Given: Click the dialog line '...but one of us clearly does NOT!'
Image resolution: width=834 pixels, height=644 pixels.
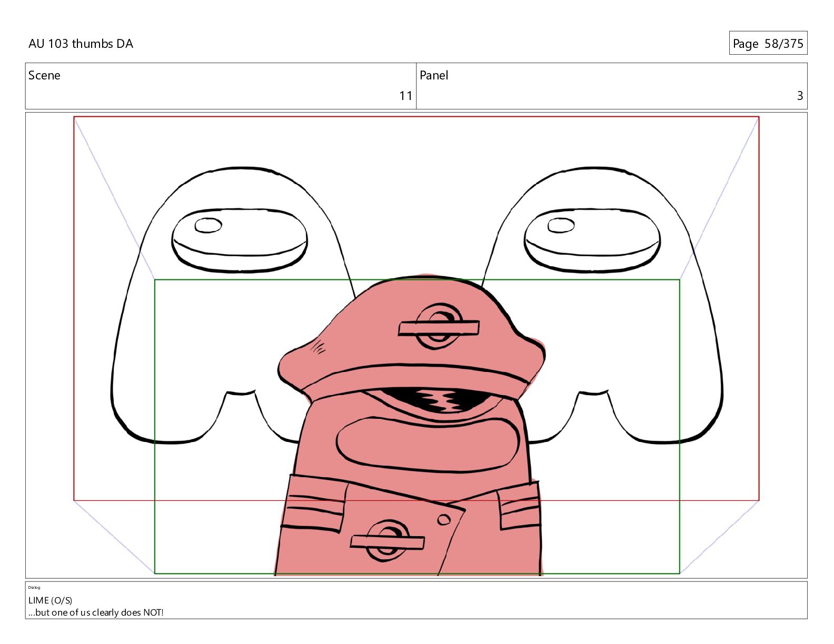Looking at the screenshot, I should (96, 612).
